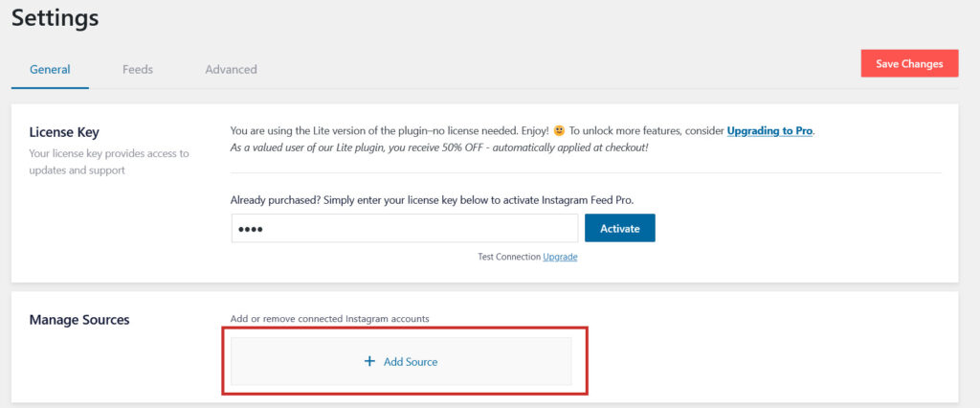
Task: Focus the license key input field
Action: (405, 228)
